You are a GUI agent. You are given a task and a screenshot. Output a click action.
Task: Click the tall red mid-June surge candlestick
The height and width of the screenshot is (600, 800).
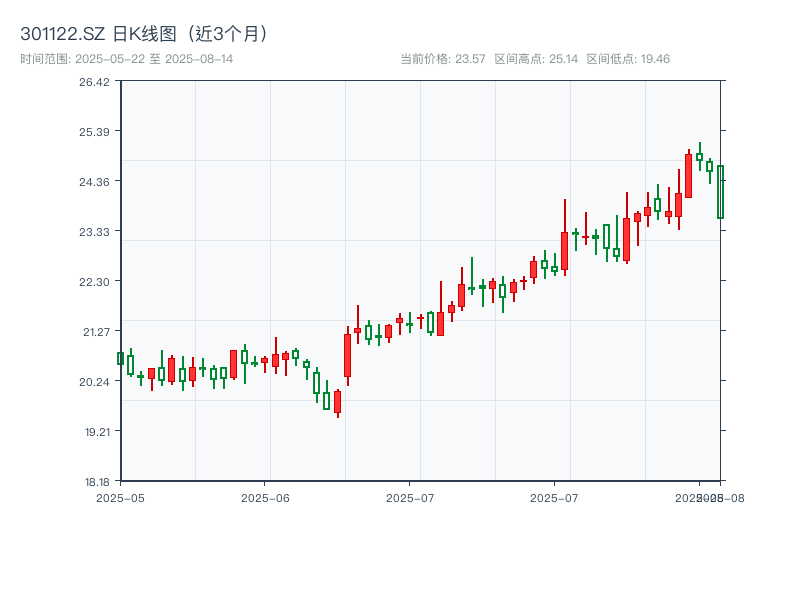click(x=347, y=355)
